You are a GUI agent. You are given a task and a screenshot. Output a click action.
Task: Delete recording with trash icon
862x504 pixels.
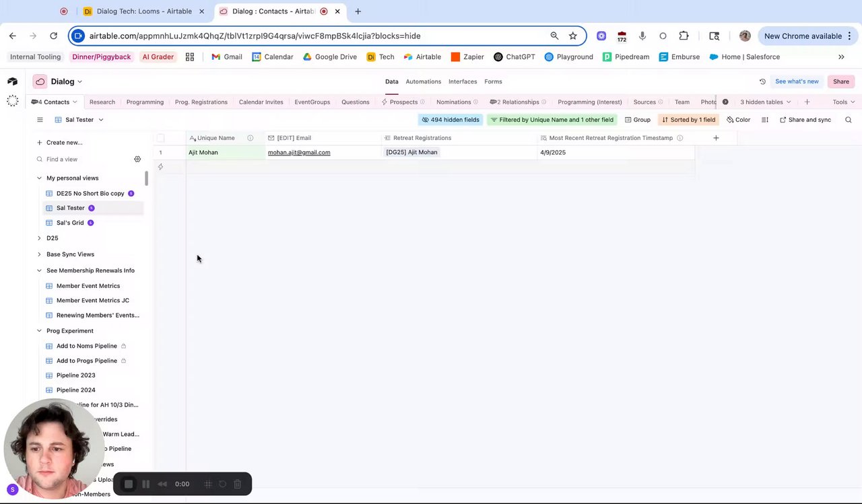pyautogui.click(x=237, y=484)
